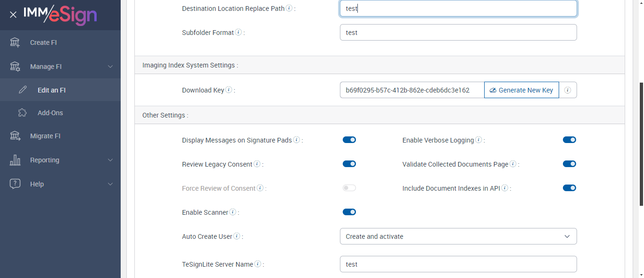This screenshot has width=644, height=278.
Task: Click the Create FI bank icon
Action: click(15, 42)
